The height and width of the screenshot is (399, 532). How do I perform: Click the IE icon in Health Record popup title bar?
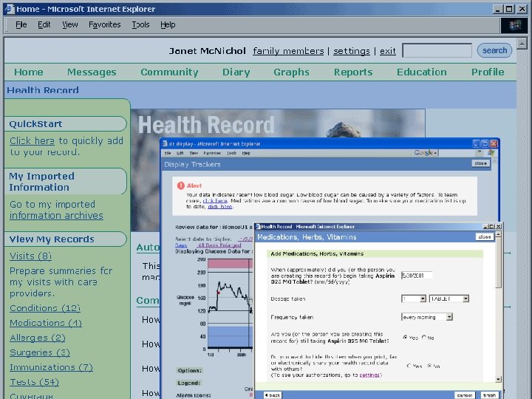[258, 226]
